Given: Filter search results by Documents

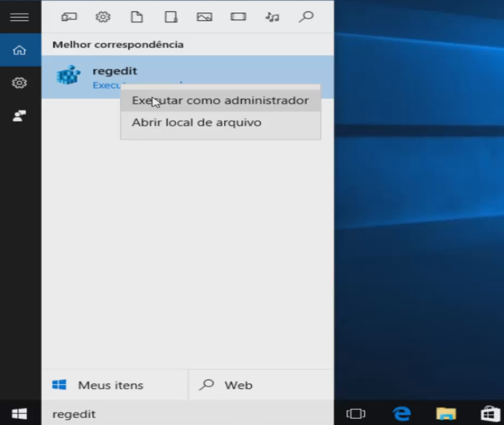Looking at the screenshot, I should click(137, 17).
